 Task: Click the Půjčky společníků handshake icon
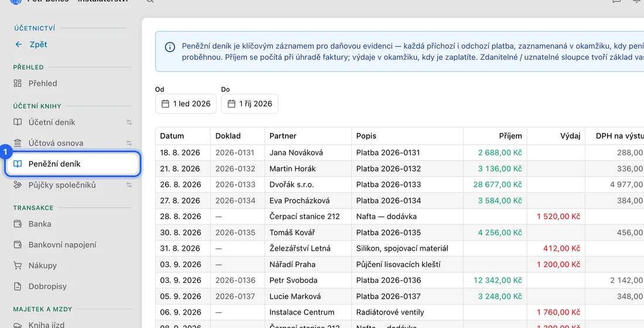point(18,185)
